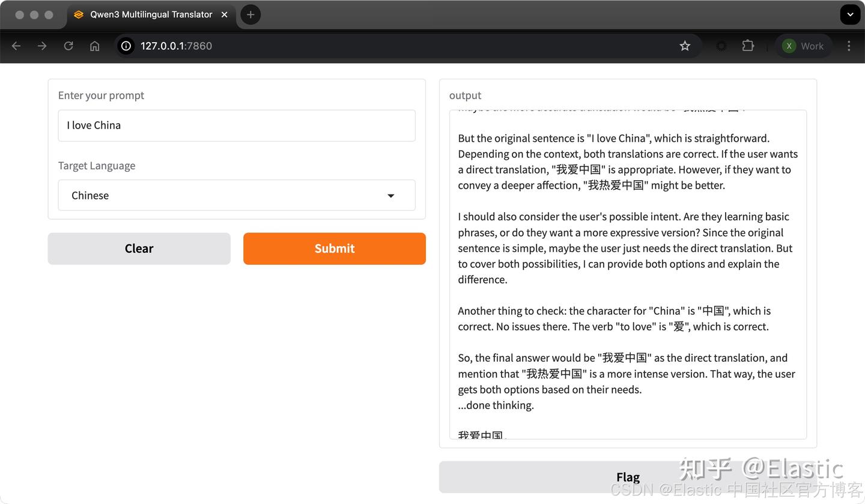Click the browser forward arrow
Image resolution: width=865 pixels, height=504 pixels.
(x=42, y=46)
